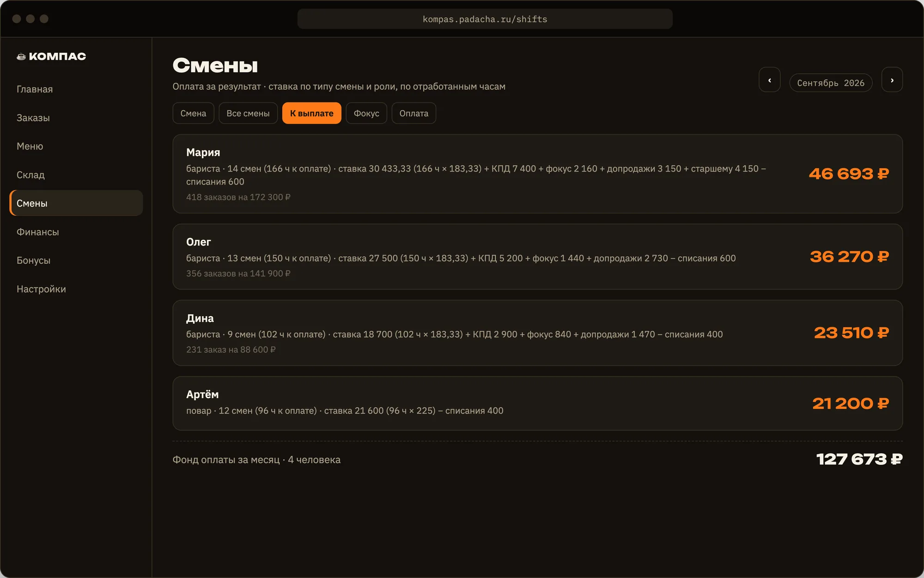This screenshot has width=924, height=578.
Task: Click '231 заказ на 88 600 ₽' line
Action: 231,350
